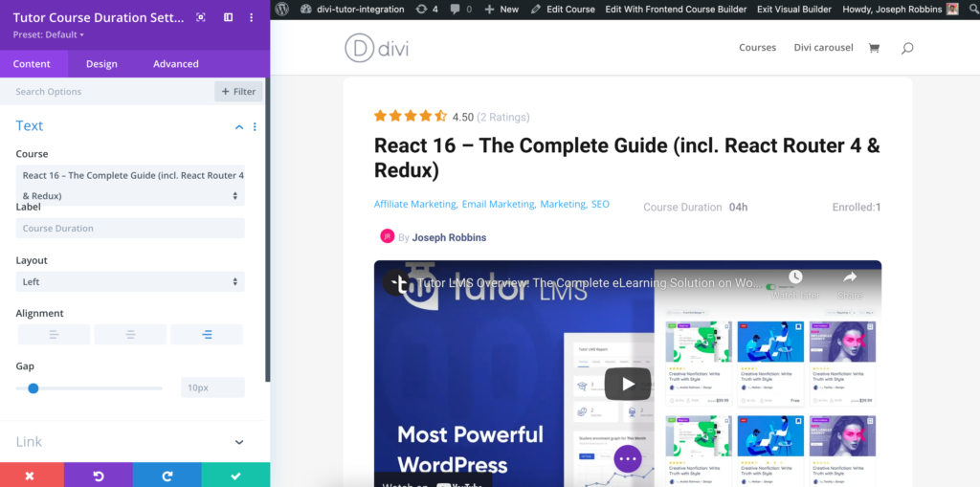Viewport: 980px width, 487px height.
Task: Click the Course Duration 04h text
Action: point(695,207)
